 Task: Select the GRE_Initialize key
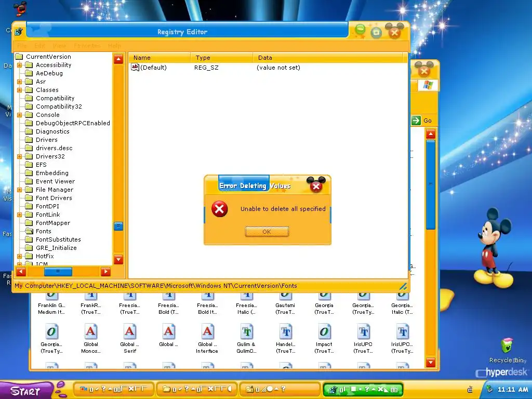[56, 248]
